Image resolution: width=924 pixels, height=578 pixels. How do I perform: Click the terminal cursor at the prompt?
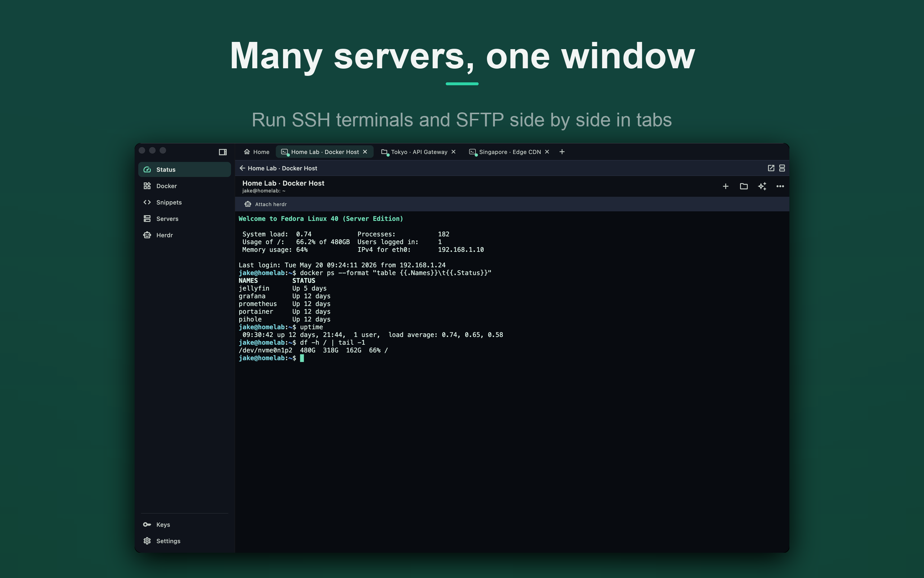[x=302, y=358]
